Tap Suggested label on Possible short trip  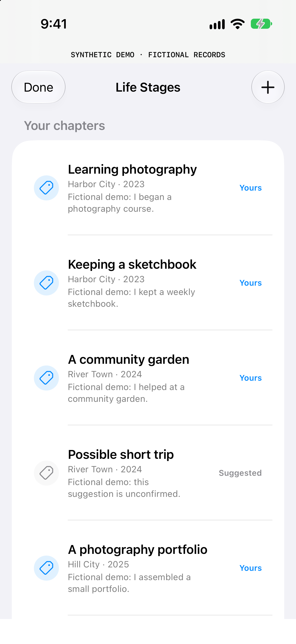tap(240, 473)
